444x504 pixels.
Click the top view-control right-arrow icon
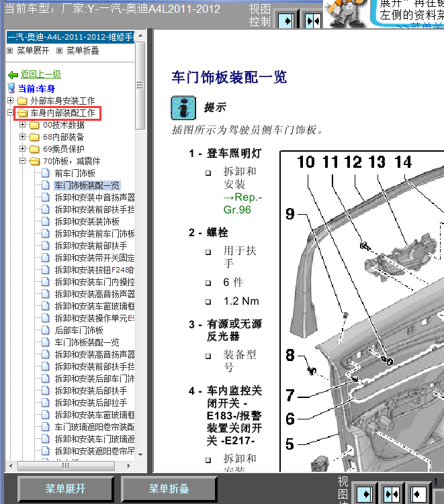[x=285, y=21]
